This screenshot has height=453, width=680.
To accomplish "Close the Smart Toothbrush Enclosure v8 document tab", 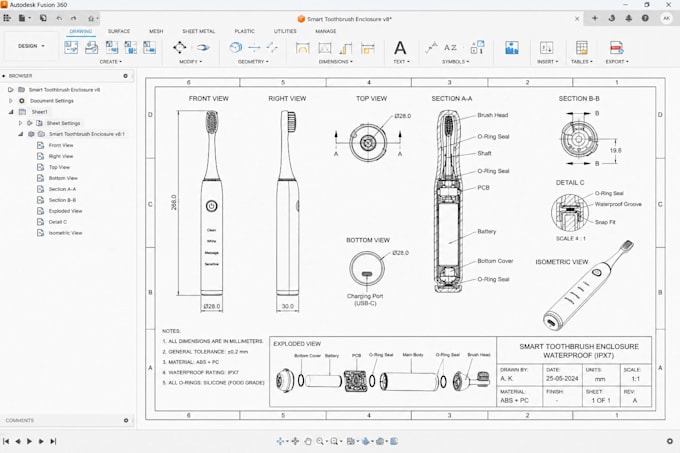I will pyautogui.click(x=577, y=19).
